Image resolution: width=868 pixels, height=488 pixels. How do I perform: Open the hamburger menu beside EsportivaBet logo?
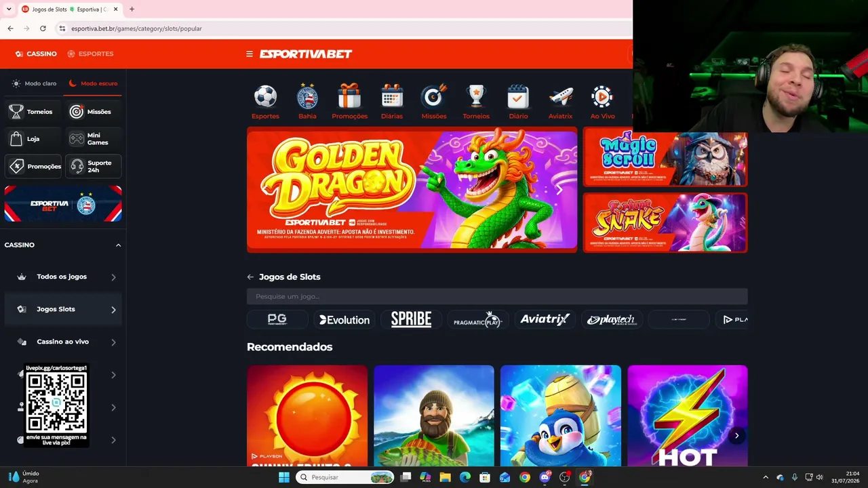click(250, 54)
